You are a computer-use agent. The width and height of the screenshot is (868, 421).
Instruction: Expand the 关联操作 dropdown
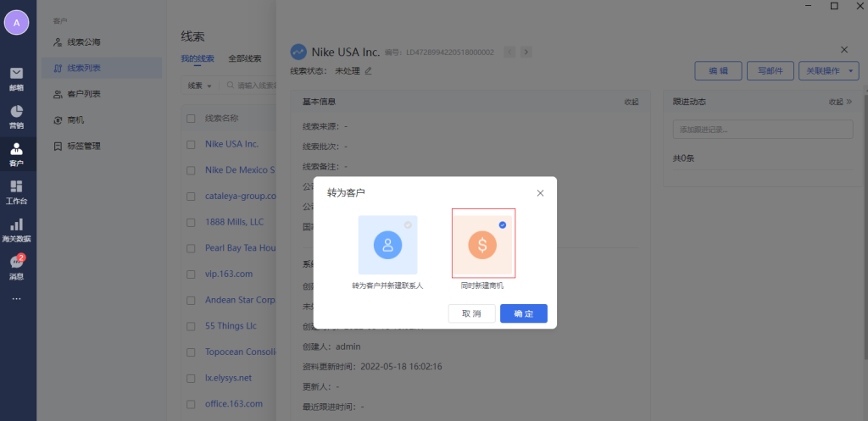[x=828, y=70]
